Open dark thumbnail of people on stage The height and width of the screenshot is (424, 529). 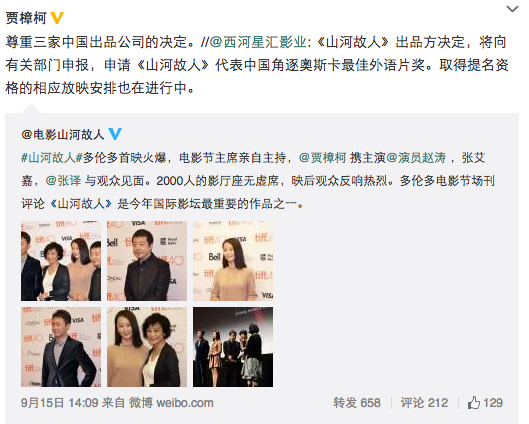coord(233,347)
